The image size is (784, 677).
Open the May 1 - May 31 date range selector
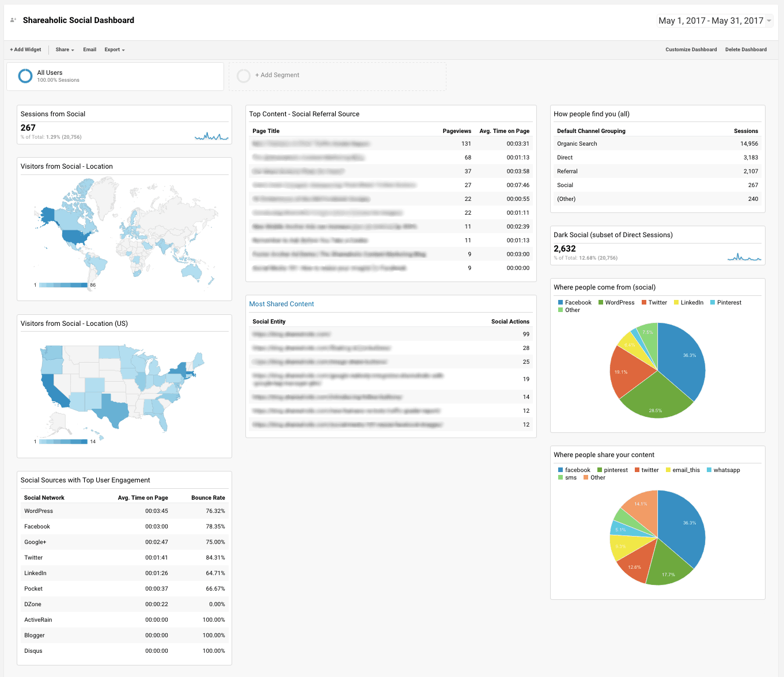pos(714,20)
